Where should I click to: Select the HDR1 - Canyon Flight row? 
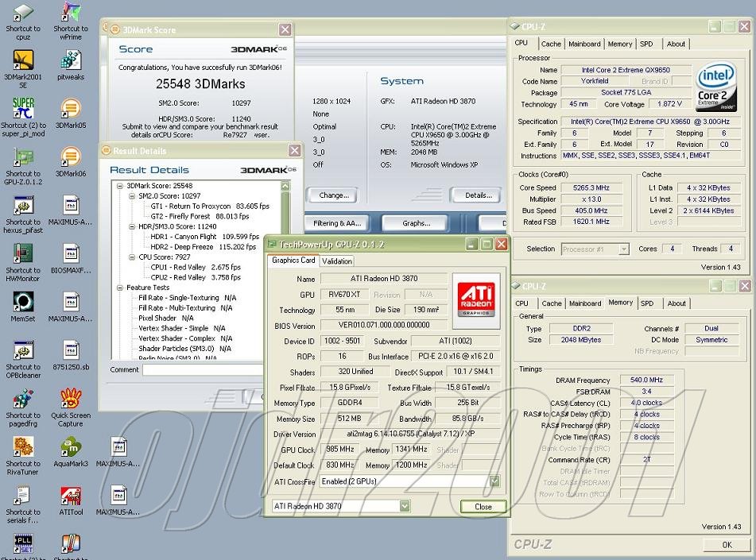click(x=205, y=237)
